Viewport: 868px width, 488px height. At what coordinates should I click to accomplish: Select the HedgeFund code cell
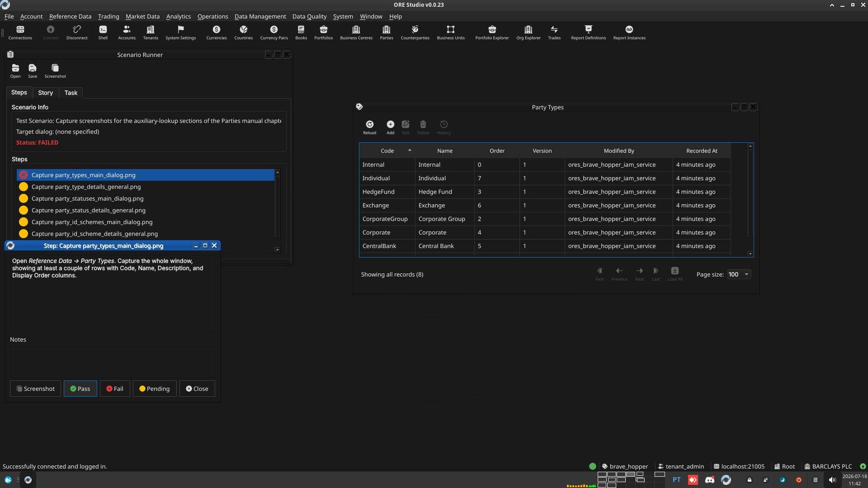387,192
